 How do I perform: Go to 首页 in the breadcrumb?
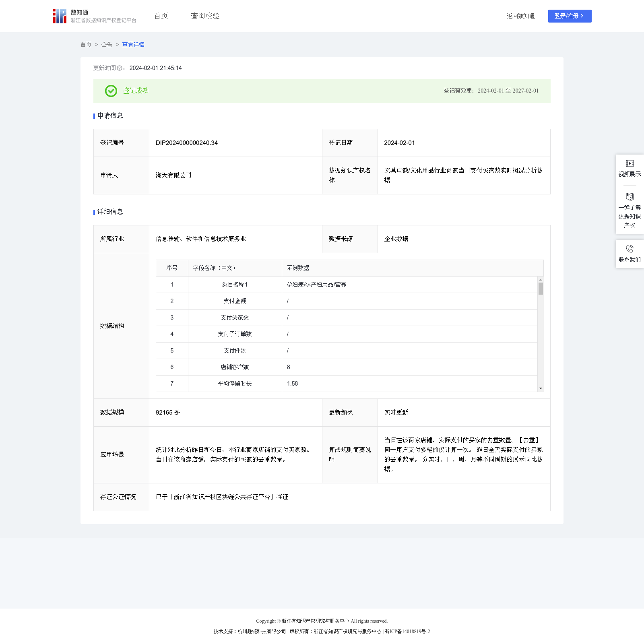pyautogui.click(x=86, y=45)
